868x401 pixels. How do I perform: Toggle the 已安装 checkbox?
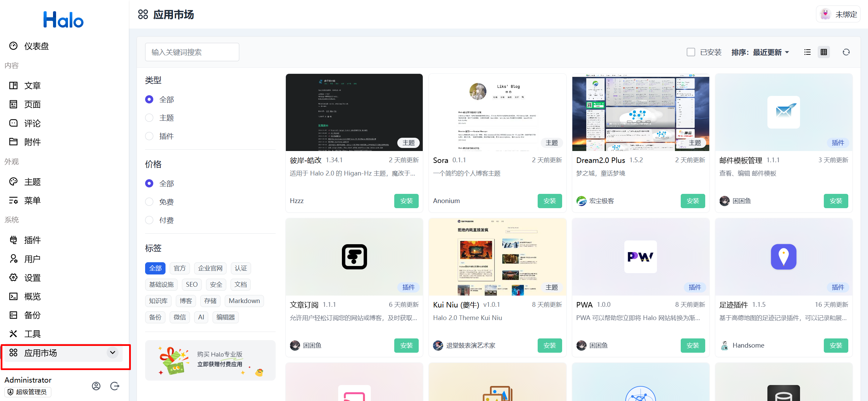691,52
